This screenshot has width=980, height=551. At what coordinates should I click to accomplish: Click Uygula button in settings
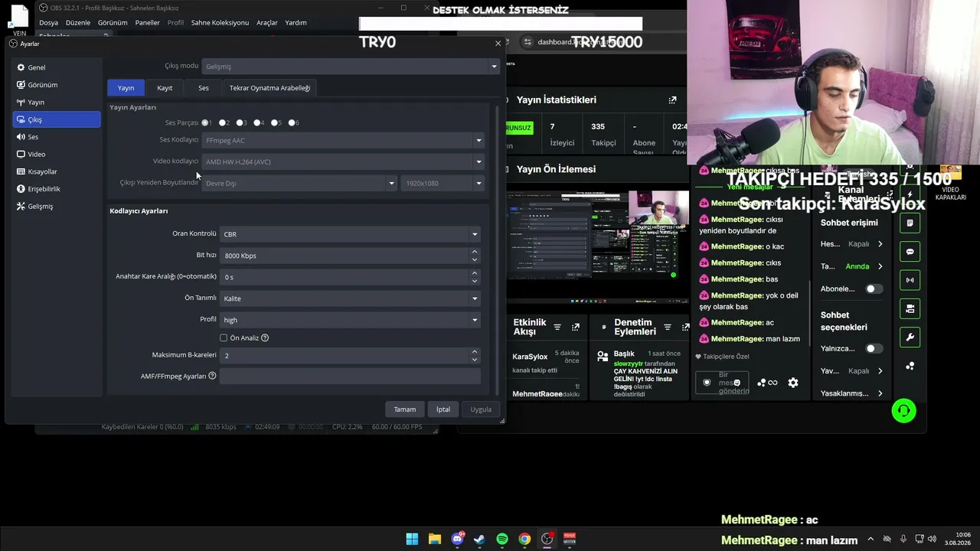(481, 409)
